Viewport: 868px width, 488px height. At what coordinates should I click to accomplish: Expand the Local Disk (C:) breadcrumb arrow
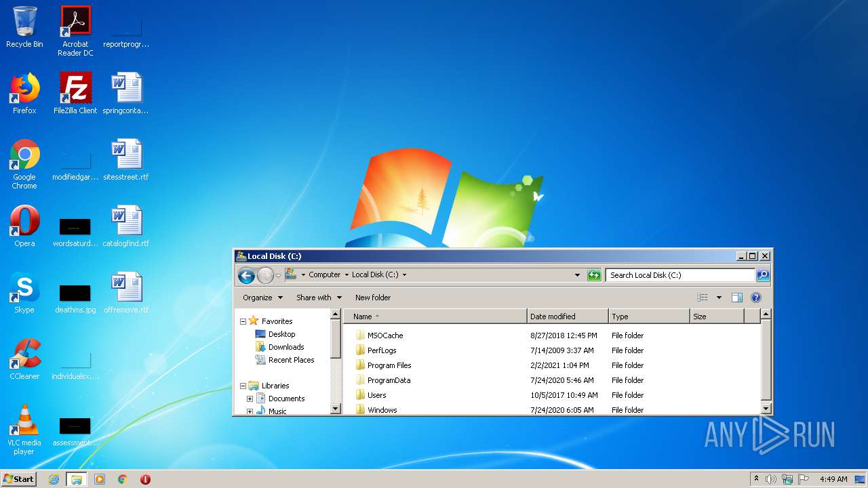[x=404, y=275]
